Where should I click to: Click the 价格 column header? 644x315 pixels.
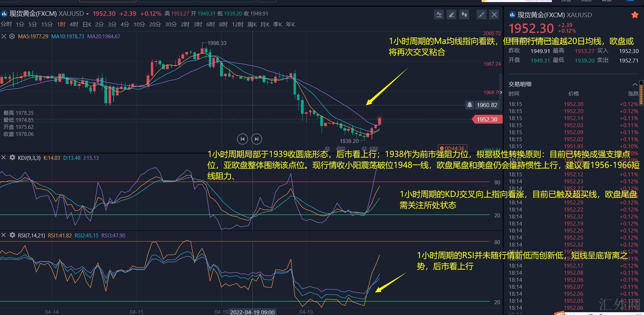point(574,93)
